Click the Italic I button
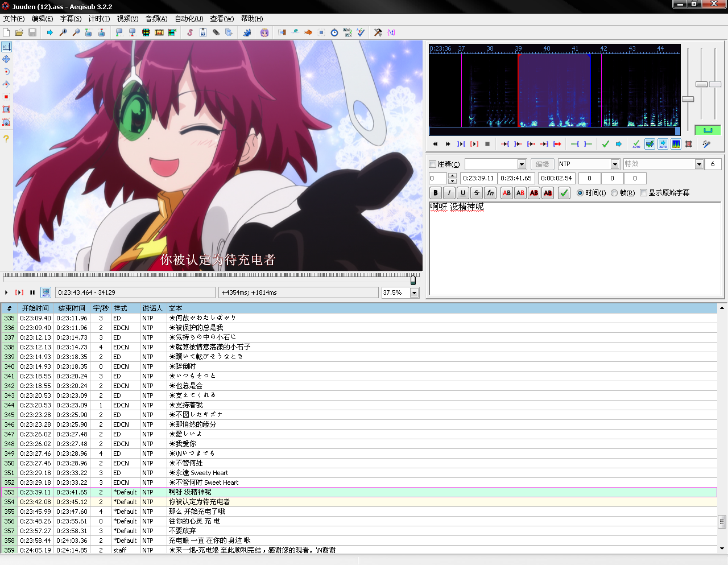Viewport: 728px width, 565px height. point(449,193)
